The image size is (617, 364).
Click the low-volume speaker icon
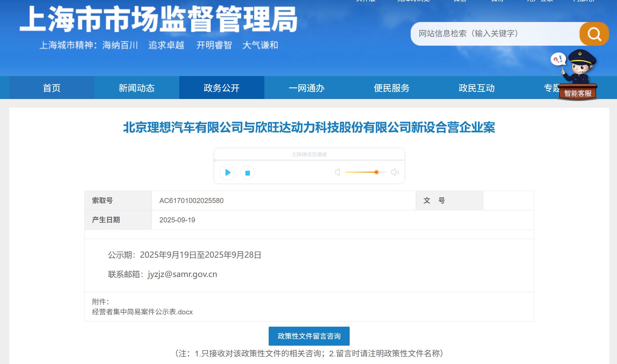[337, 172]
